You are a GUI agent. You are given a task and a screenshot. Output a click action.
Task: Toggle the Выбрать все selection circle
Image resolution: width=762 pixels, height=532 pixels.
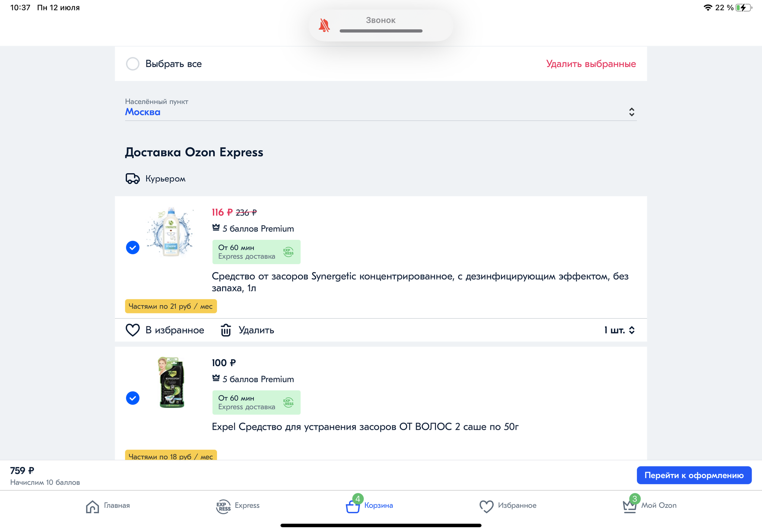tap(132, 64)
